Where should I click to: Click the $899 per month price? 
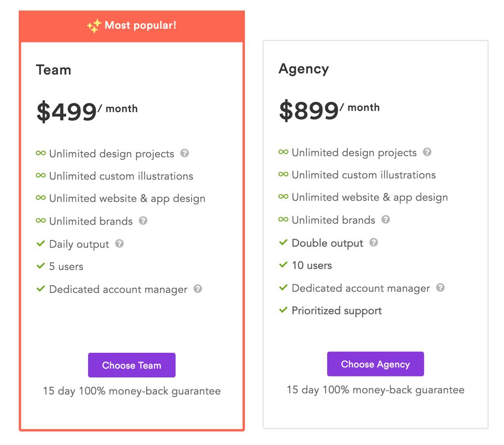[x=330, y=110]
